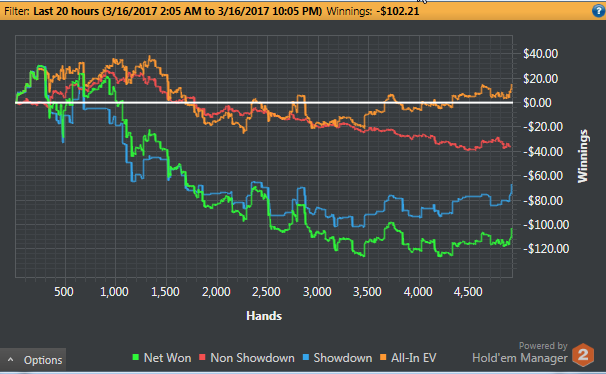This screenshot has width=606, height=374.
Task: Click the 500 hands axis label
Action: point(64,292)
